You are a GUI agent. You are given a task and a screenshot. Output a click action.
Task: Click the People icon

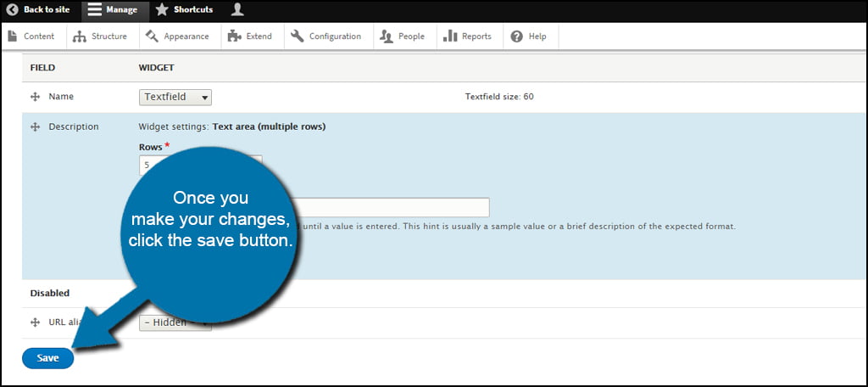(387, 36)
